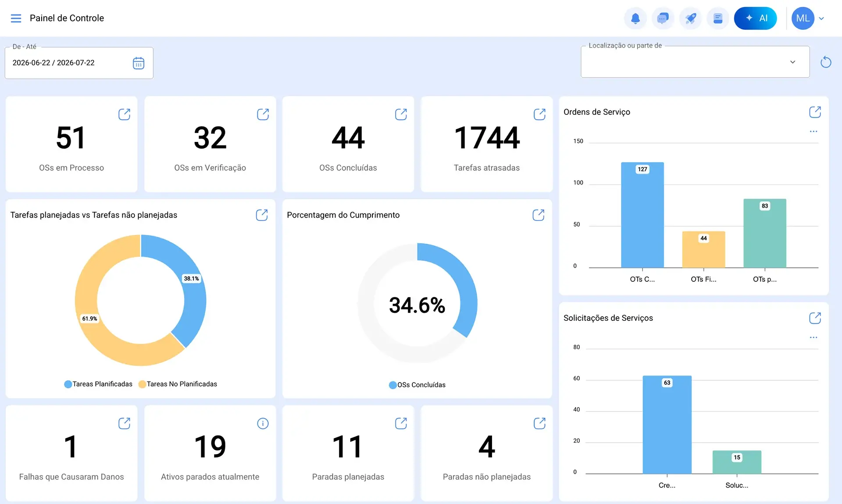Open the date range calendar picker
842x504 pixels.
click(139, 63)
